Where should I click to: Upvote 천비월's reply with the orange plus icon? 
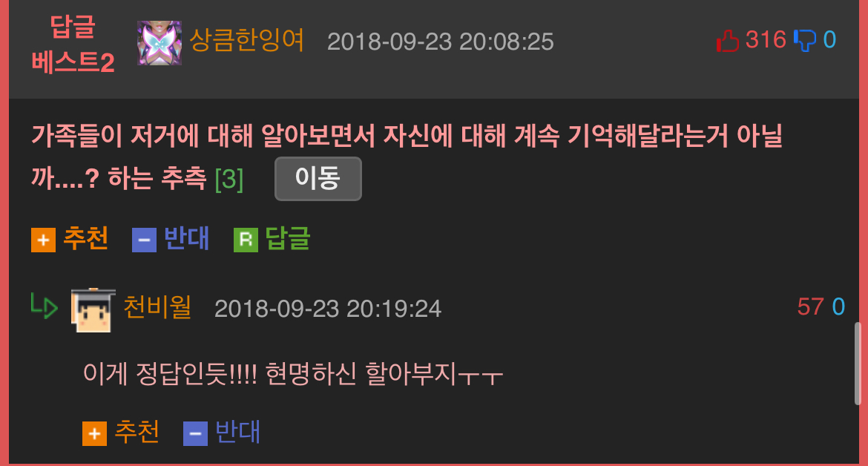point(94,433)
